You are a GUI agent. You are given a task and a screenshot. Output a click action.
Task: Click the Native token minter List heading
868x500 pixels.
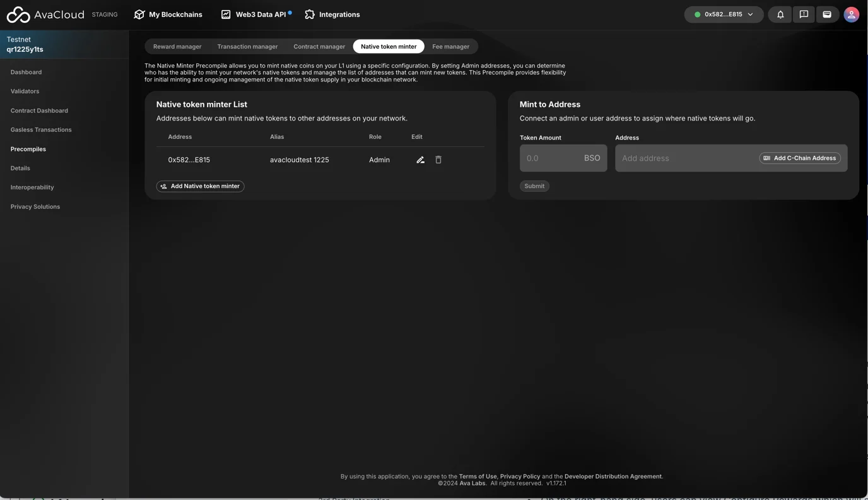(x=202, y=105)
